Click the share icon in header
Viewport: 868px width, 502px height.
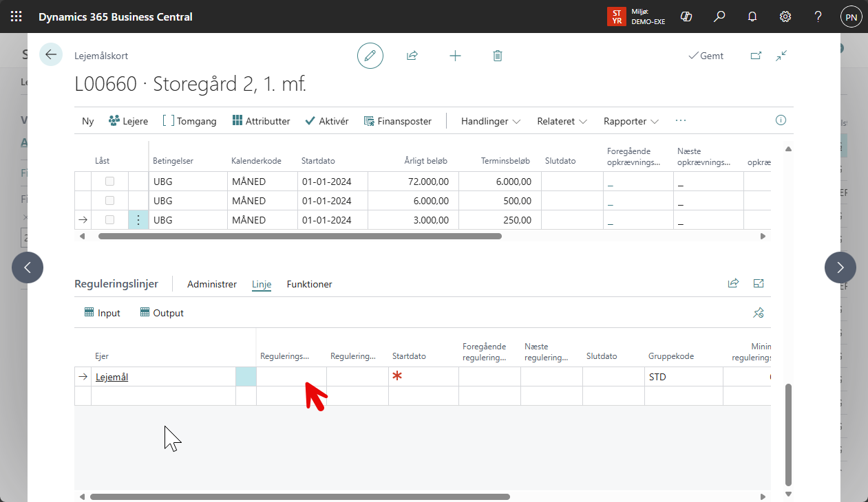(412, 56)
